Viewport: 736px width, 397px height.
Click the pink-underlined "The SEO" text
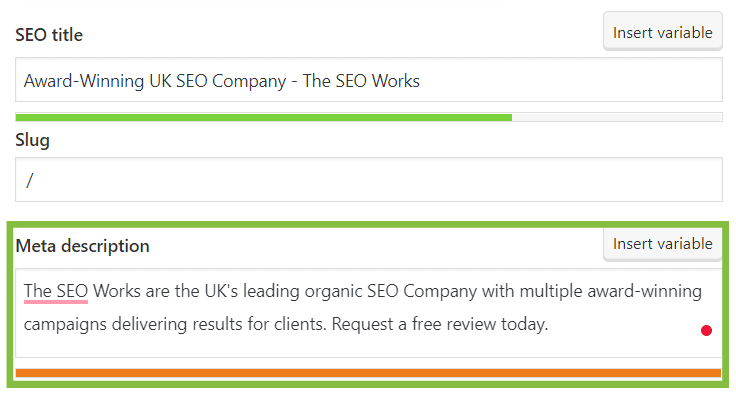tap(56, 291)
